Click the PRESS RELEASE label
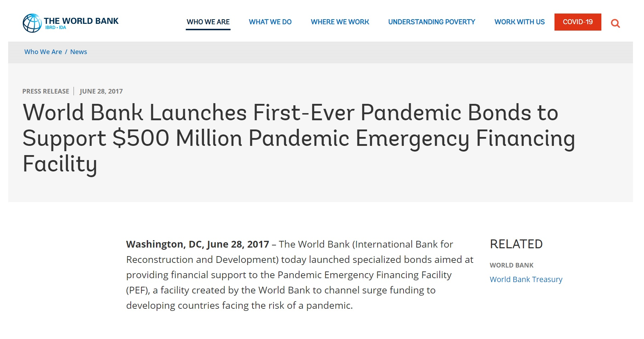The height and width of the screenshot is (339, 644). pyautogui.click(x=46, y=91)
